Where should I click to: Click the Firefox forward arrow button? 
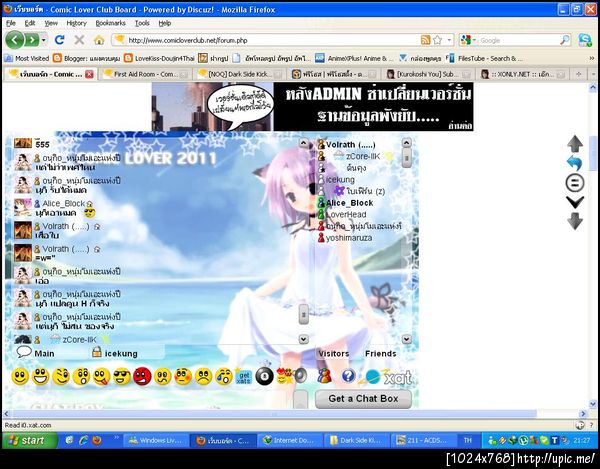(x=32, y=40)
